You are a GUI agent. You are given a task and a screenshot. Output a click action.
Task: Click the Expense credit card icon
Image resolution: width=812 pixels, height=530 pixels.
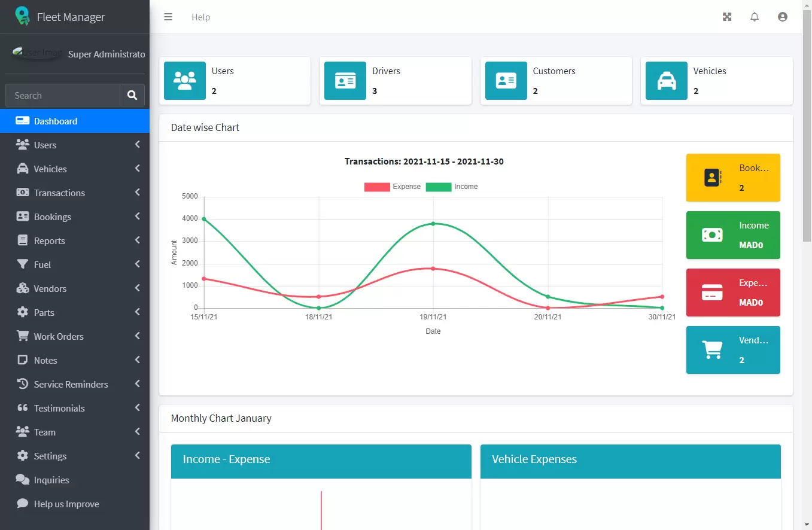pos(712,293)
